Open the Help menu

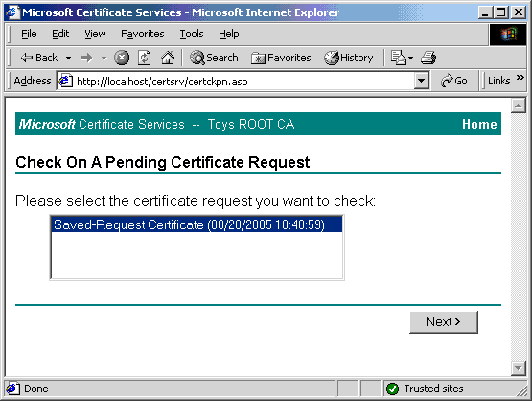point(229,34)
